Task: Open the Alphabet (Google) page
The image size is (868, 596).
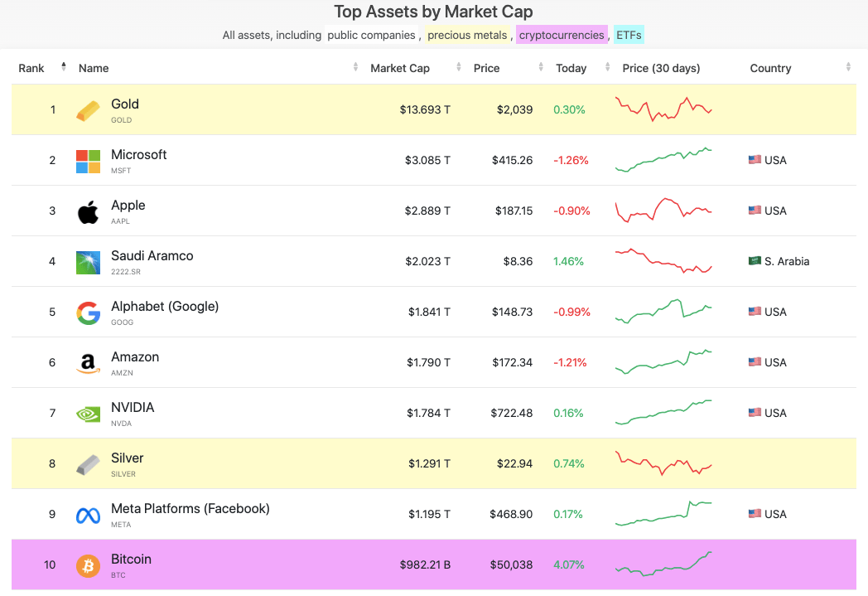Action: (x=165, y=307)
